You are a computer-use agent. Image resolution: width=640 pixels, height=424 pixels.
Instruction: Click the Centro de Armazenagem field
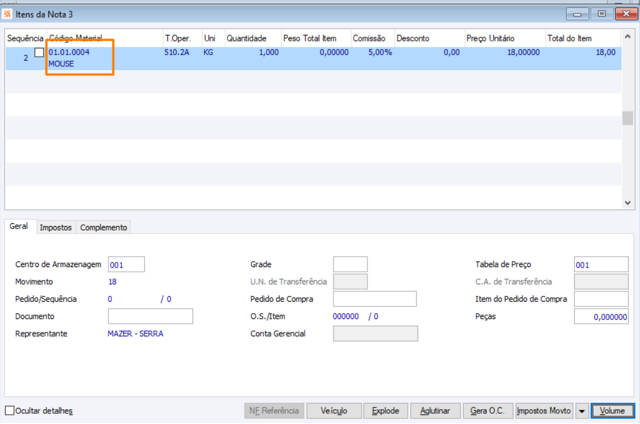tap(126, 264)
